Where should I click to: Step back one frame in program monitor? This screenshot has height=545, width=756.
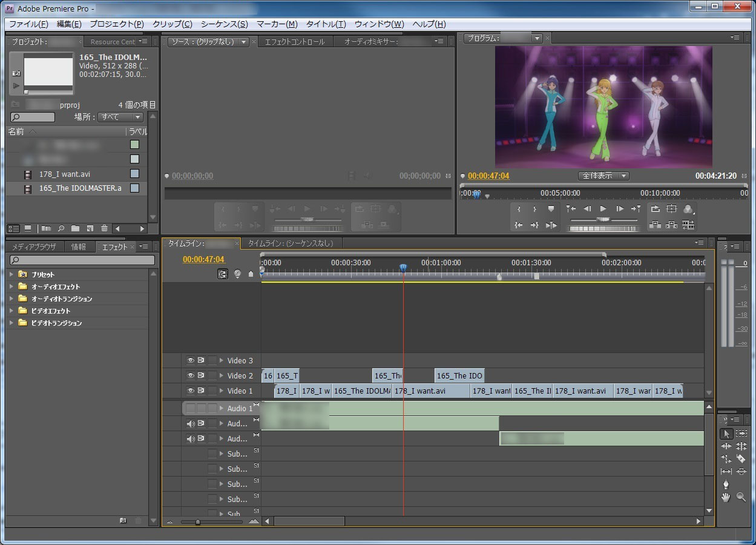pos(587,209)
